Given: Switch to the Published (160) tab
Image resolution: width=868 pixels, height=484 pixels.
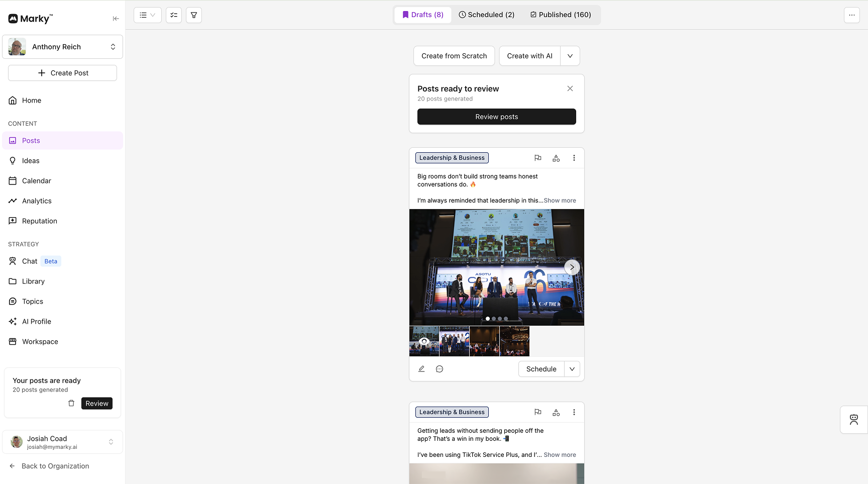Looking at the screenshot, I should coord(561,15).
